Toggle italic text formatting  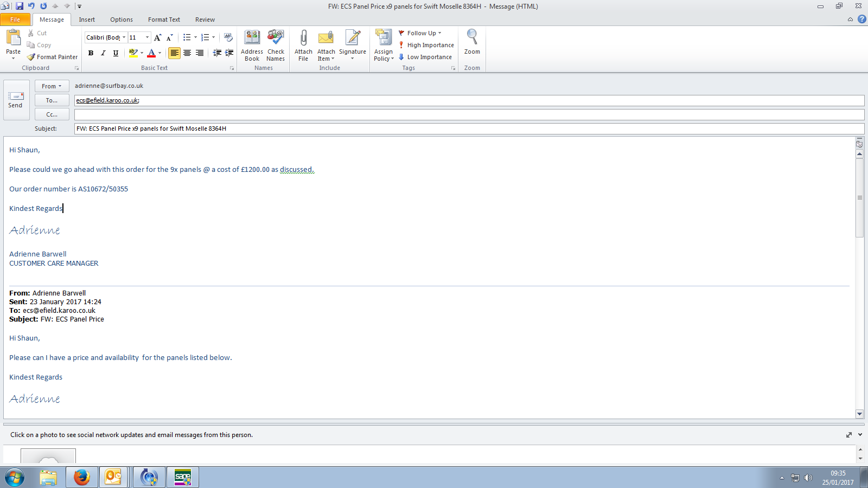pos(103,53)
